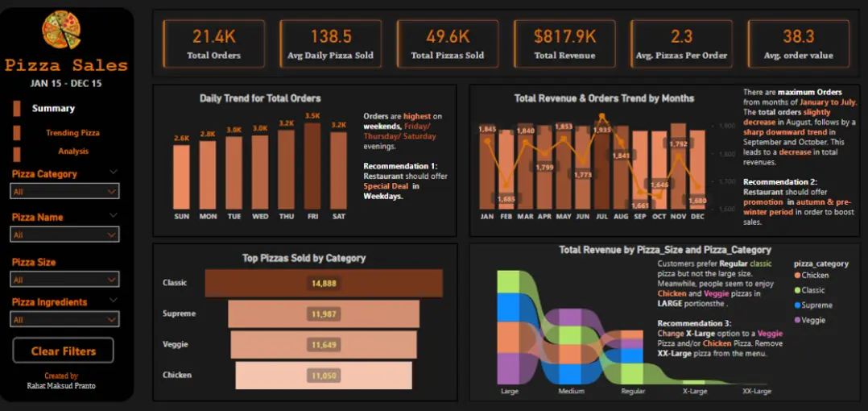Click the XX-Large axis label
Viewport: 868px width, 411px height.
(757, 392)
